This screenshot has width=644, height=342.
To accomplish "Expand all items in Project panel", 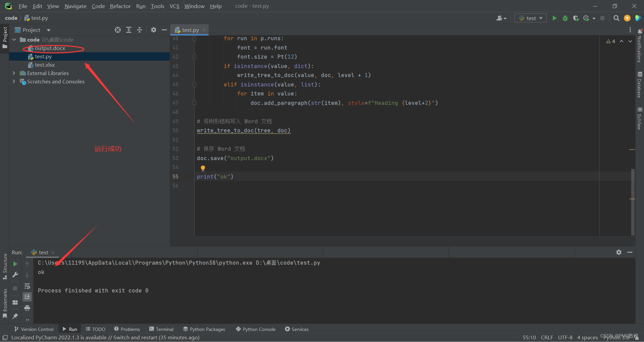I will (x=129, y=30).
